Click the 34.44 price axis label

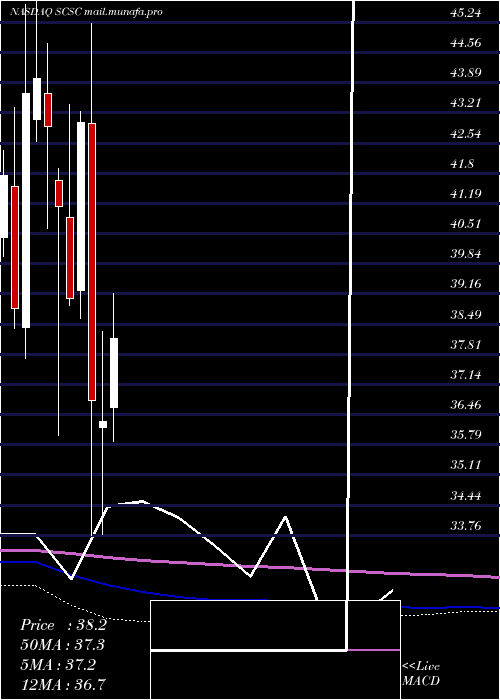pos(466,495)
